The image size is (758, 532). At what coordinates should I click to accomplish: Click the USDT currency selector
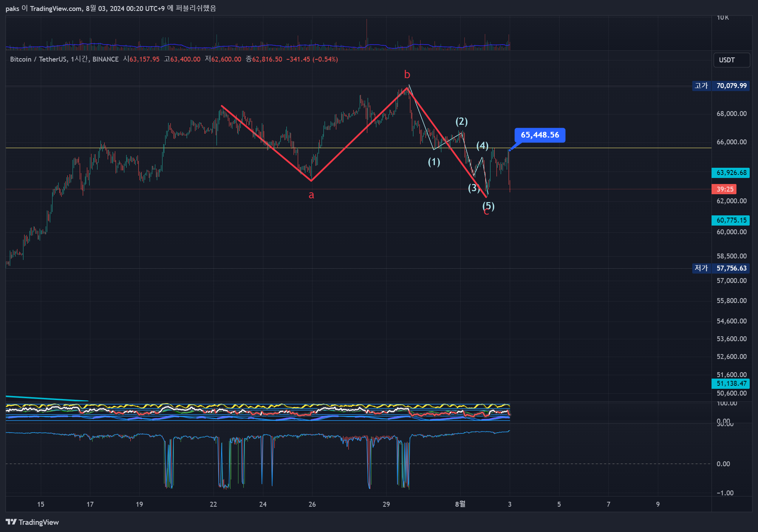point(732,60)
